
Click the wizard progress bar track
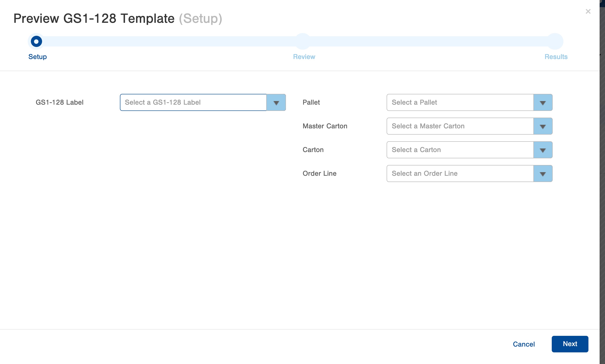[172, 41]
